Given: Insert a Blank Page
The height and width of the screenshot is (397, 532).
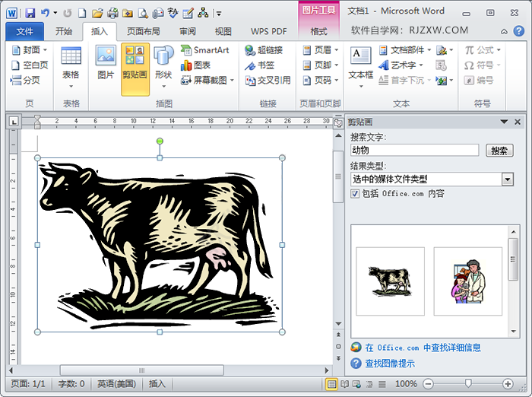Looking at the screenshot, I should click(30, 65).
